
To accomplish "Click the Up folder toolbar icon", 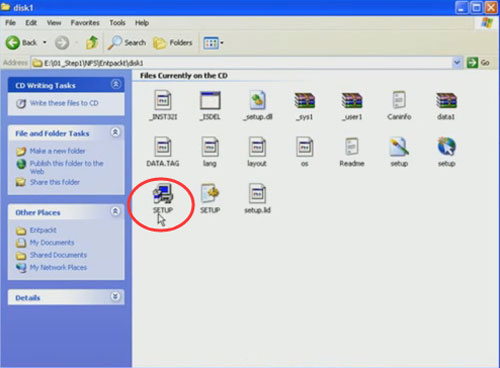I will (92, 43).
